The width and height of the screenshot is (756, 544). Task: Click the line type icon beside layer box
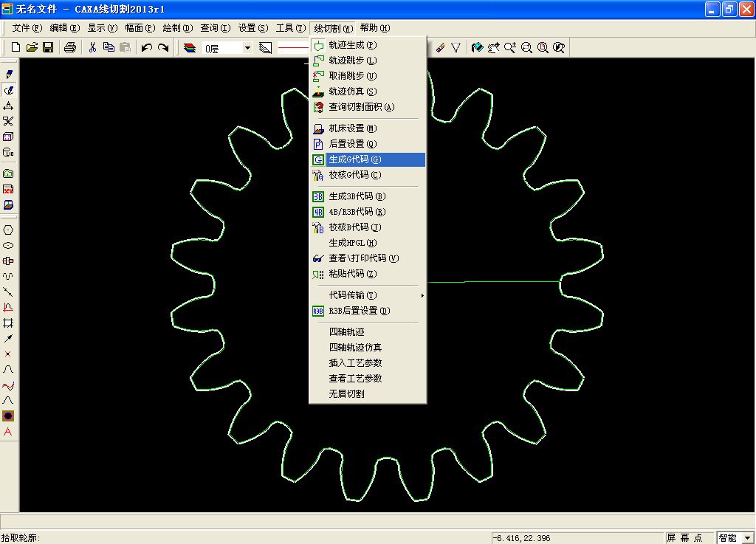click(265, 48)
